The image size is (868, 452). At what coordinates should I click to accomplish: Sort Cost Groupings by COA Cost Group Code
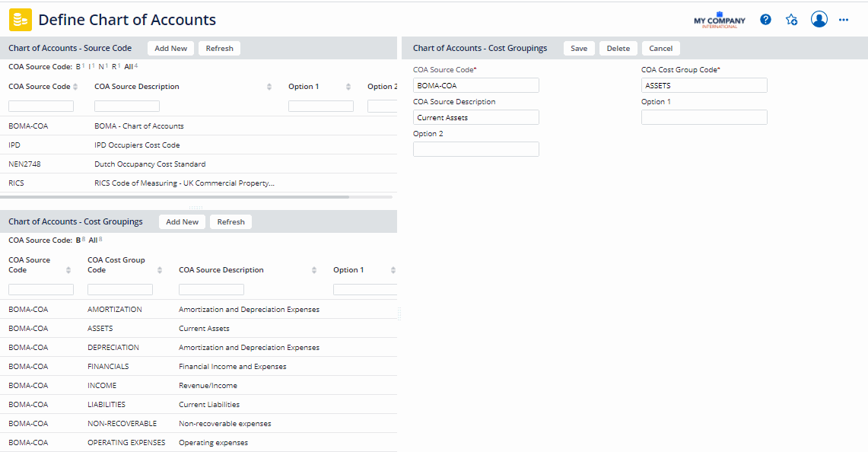pyautogui.click(x=160, y=270)
